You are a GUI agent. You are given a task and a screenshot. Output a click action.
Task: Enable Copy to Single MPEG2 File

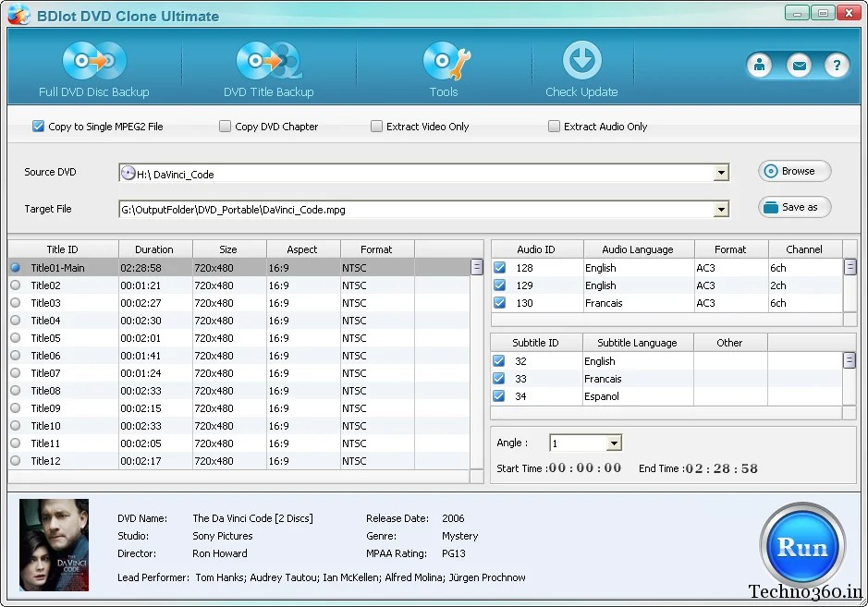[38, 127]
